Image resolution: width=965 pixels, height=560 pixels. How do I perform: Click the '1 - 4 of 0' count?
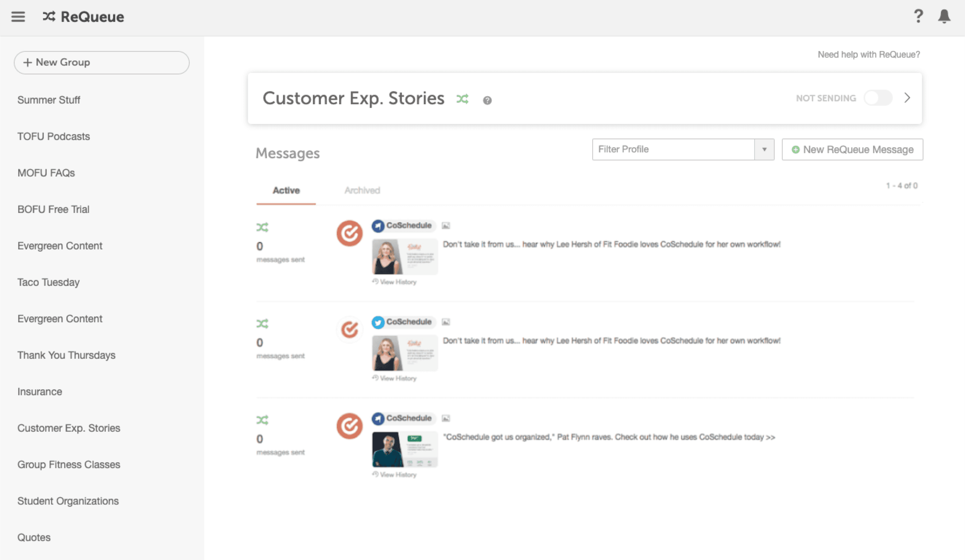[x=902, y=186]
